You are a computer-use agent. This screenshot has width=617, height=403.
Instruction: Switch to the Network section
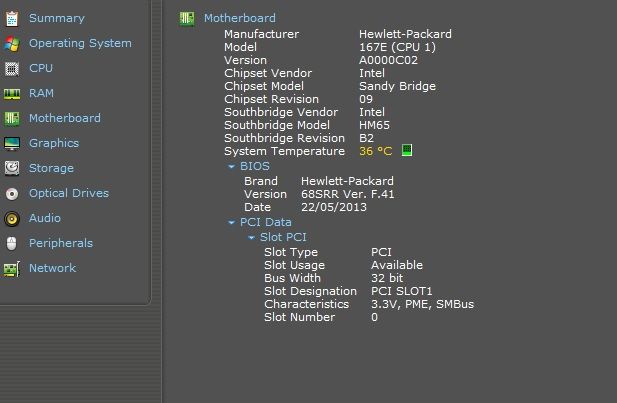pos(52,268)
